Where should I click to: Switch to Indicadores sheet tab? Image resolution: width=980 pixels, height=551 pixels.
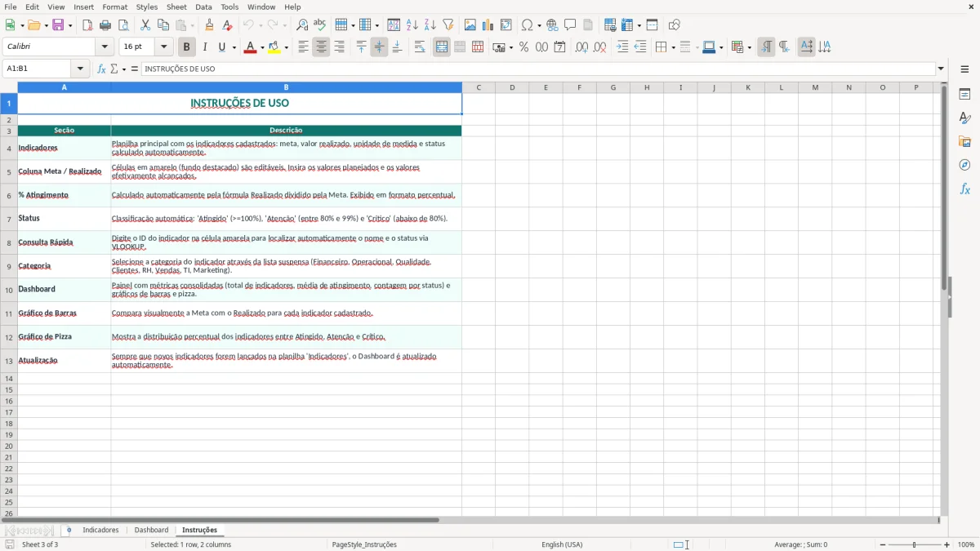point(100,531)
